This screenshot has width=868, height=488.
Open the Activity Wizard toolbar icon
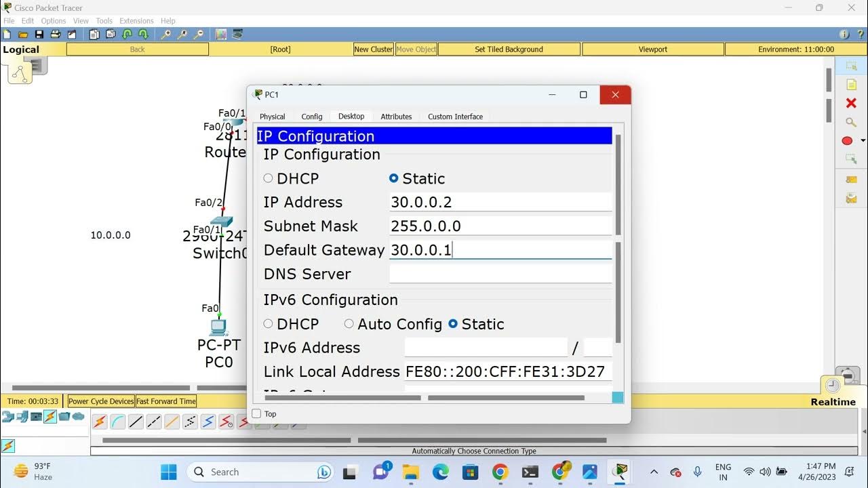click(72, 34)
